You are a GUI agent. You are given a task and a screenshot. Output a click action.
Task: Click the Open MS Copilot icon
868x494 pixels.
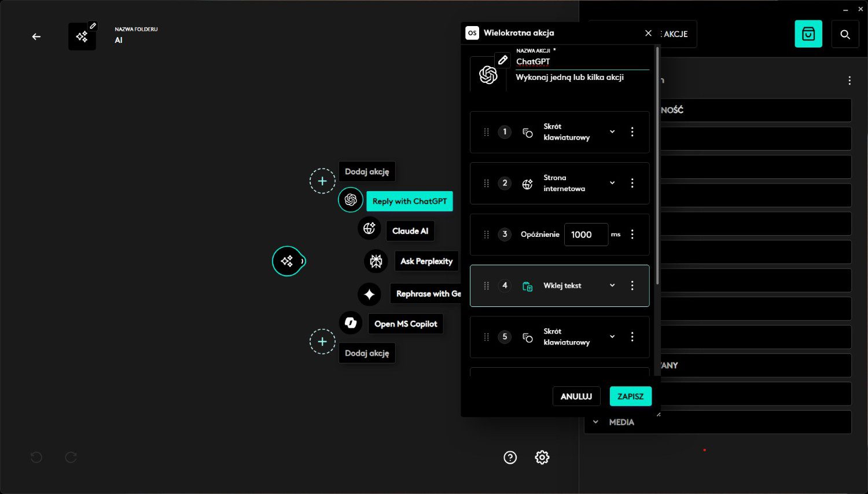351,323
